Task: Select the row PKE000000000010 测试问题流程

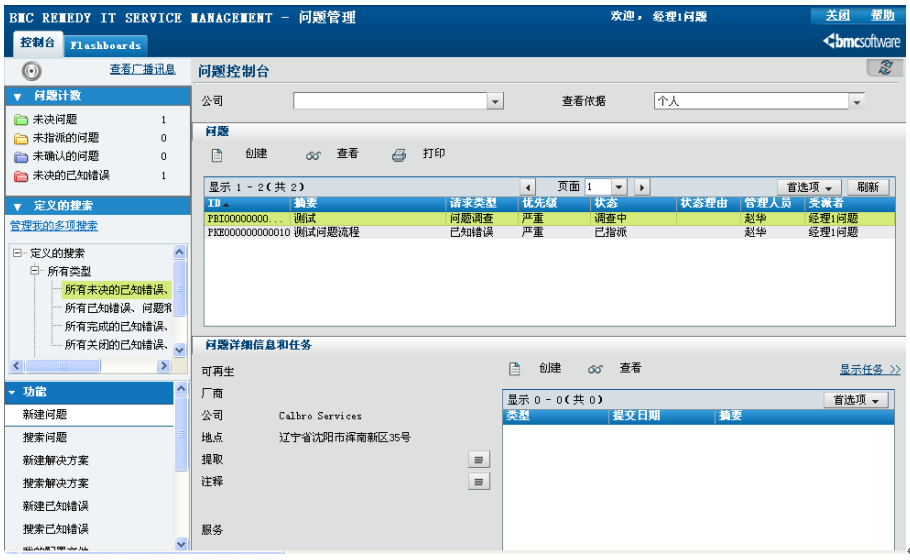Action: click(x=550, y=233)
